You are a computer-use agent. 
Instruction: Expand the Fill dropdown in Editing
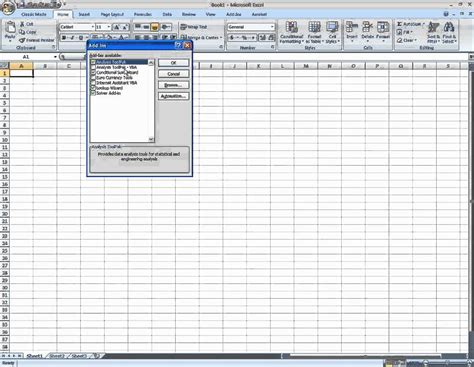411,32
